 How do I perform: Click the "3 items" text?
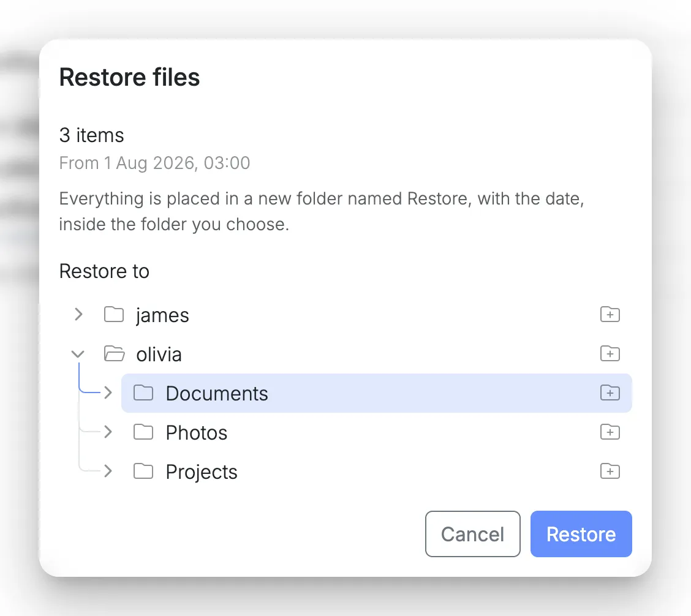92,135
